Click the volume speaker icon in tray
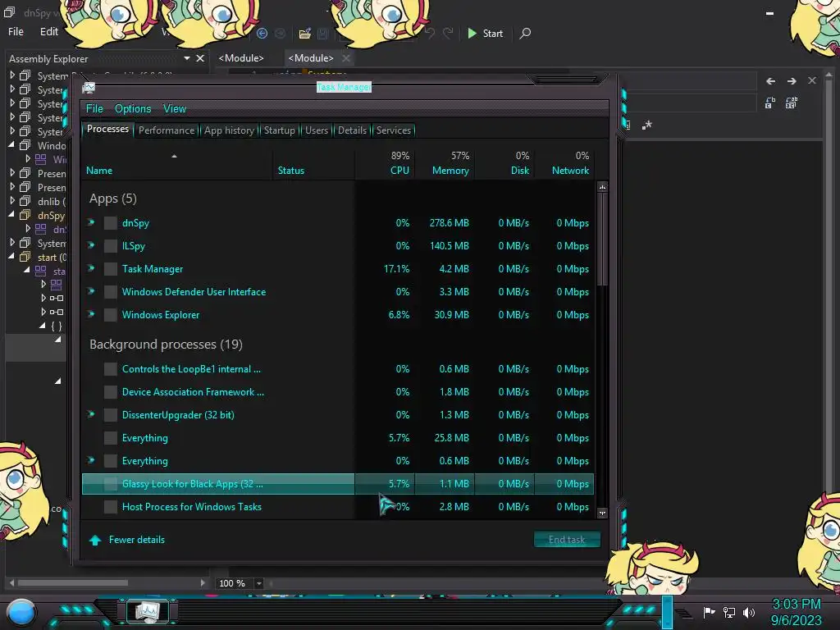The image size is (840, 630). coord(749,612)
